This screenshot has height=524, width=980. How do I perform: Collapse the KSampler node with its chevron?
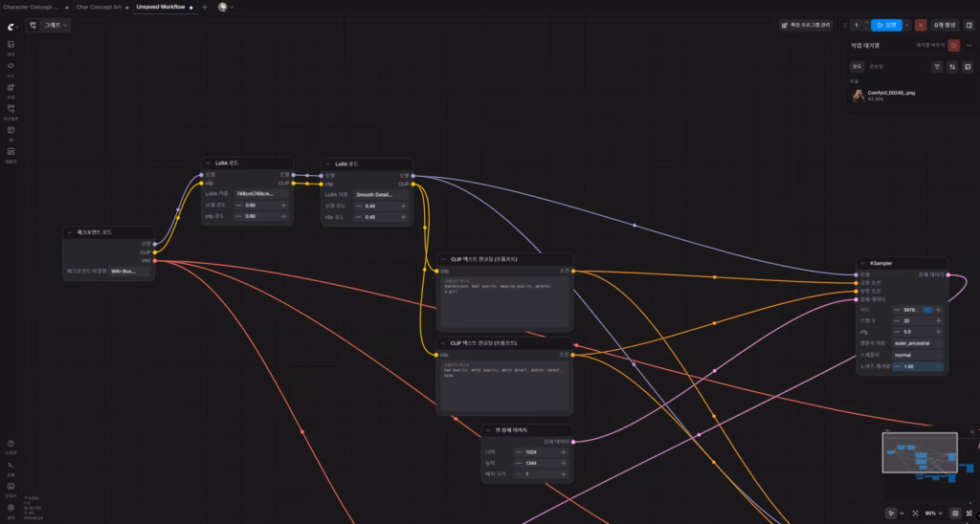[864, 261]
